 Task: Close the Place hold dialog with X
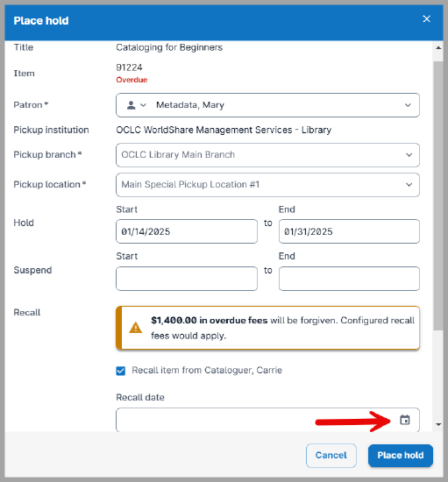pos(426,19)
